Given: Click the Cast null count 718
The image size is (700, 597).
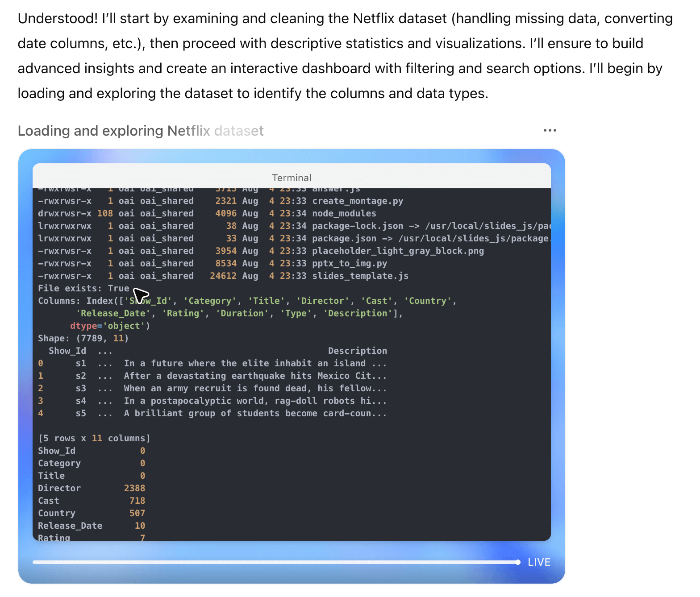Looking at the screenshot, I should click(137, 501).
